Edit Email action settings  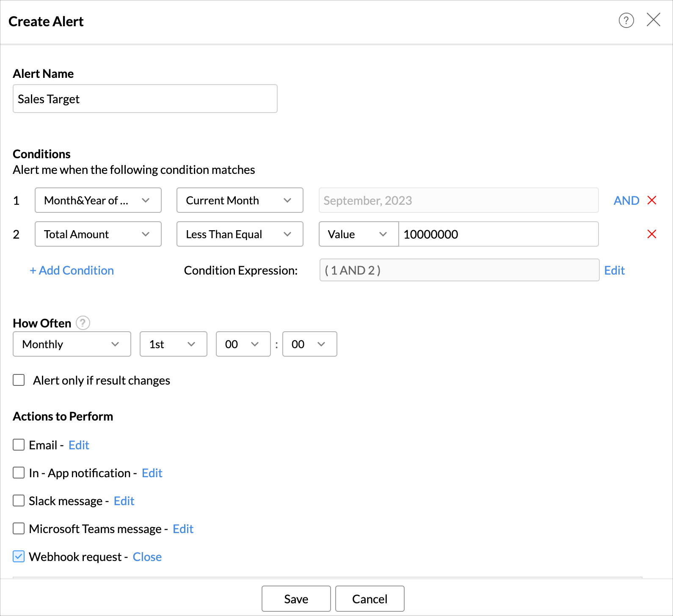(79, 445)
